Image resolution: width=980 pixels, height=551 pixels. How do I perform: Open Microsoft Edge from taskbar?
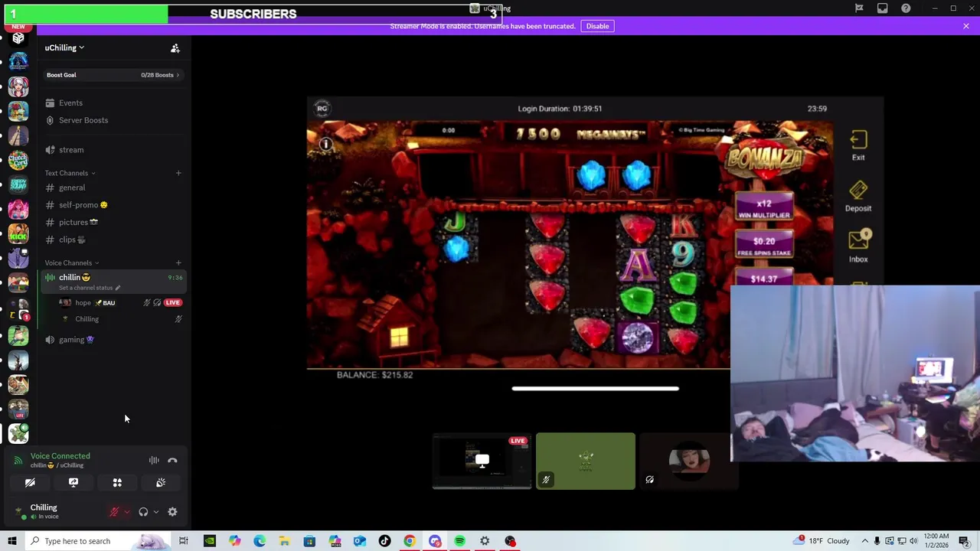coord(260,541)
